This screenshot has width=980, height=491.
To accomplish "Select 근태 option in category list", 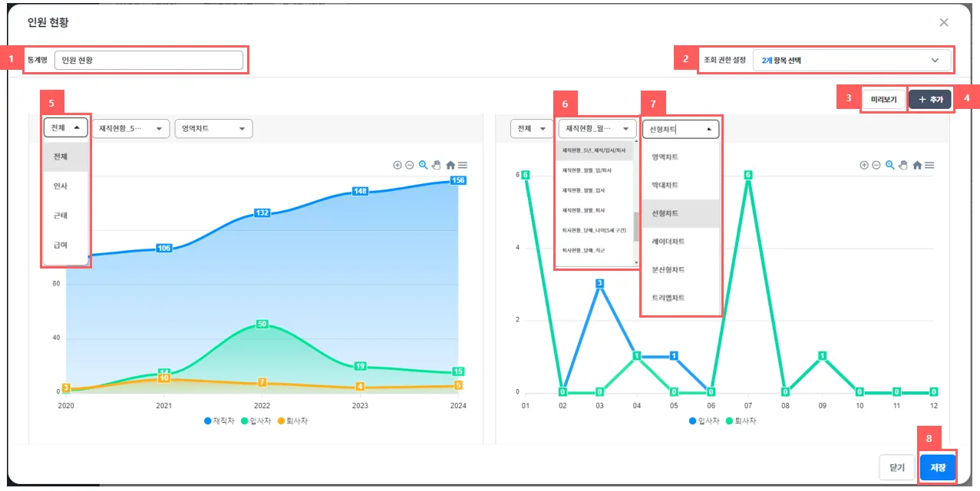I will point(66,215).
